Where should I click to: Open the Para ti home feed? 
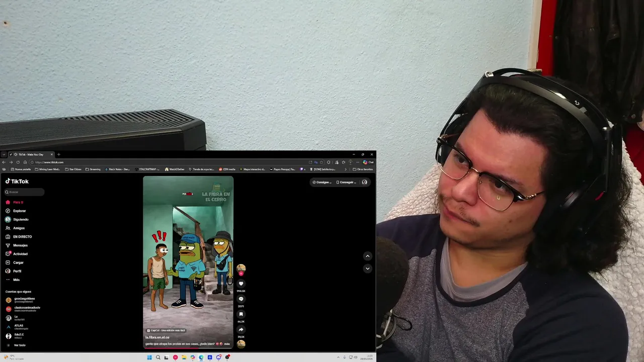click(x=15, y=202)
